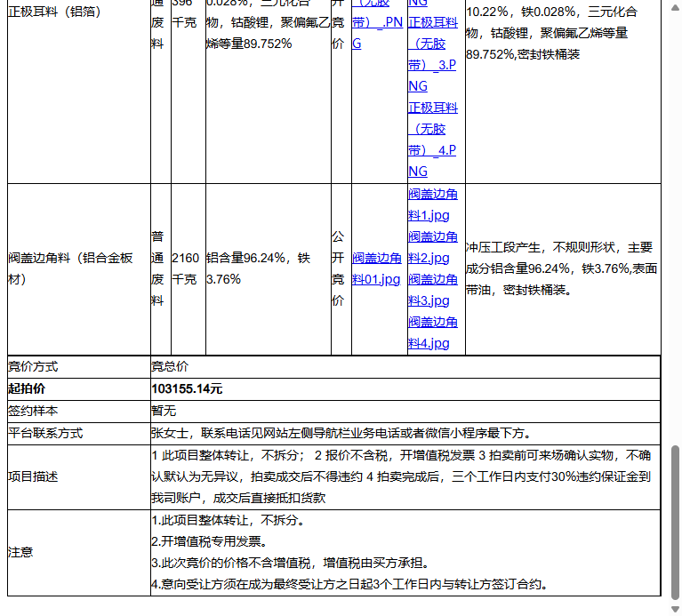The height and width of the screenshot is (616, 682).
Task: Click the bold 起拍价 label
Action: click(x=27, y=389)
